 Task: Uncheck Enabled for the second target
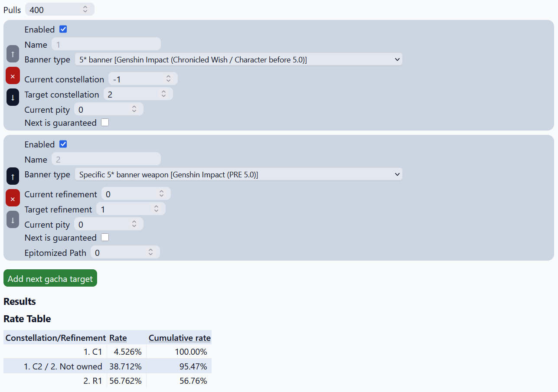[x=63, y=144]
